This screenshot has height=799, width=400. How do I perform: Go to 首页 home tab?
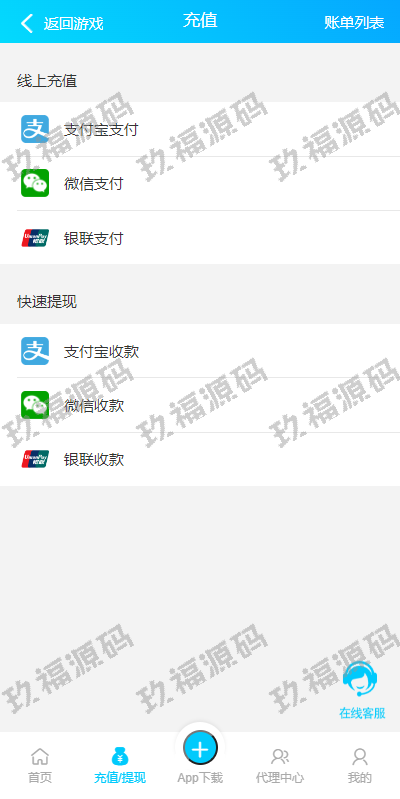tap(40, 765)
